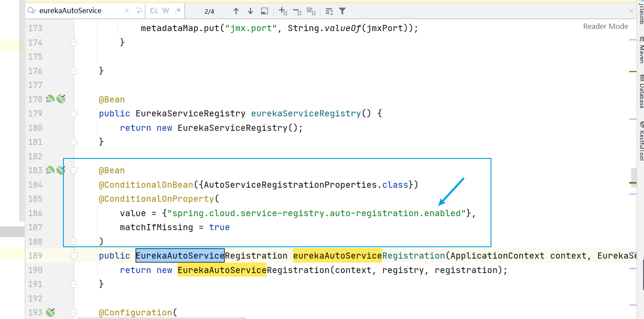Viewport: 644px width, 319px height.
Task: Open the Maven tool window tab
Action: [641, 49]
